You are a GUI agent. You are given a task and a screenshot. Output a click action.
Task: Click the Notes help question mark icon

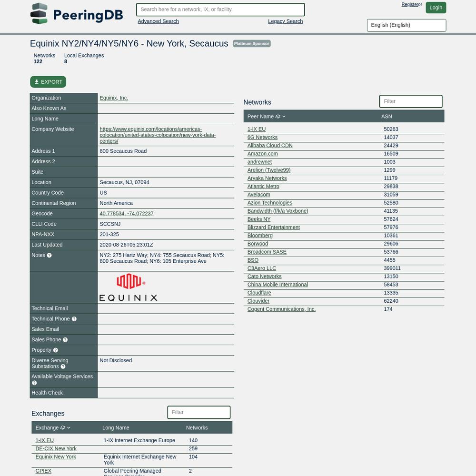49,255
